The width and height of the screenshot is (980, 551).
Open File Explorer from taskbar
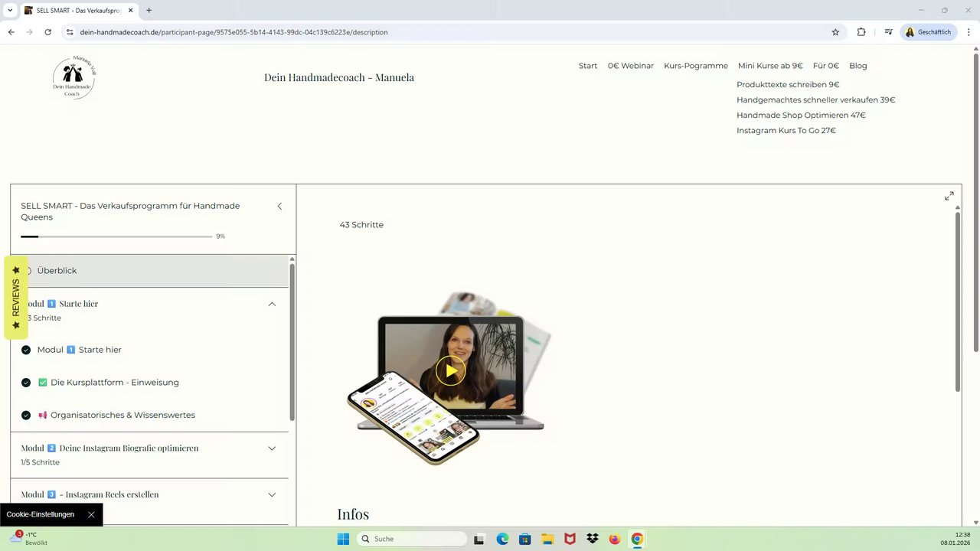547,539
